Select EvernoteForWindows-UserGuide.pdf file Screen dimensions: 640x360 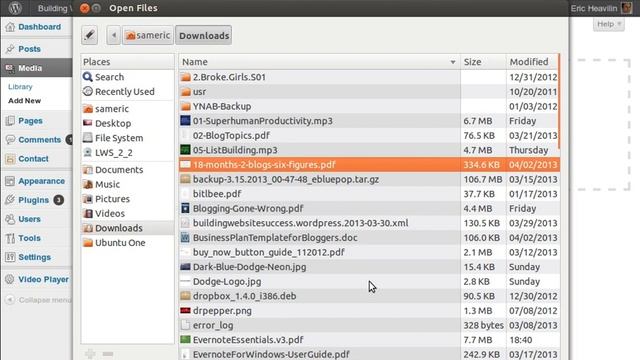[369, 354]
